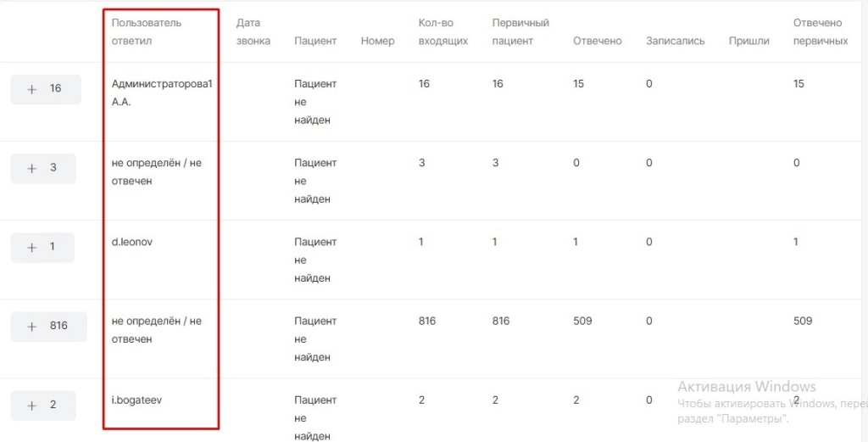Click the Пациент не найден cell in first row
Viewport: 868px width, 442px height.
pos(315,102)
